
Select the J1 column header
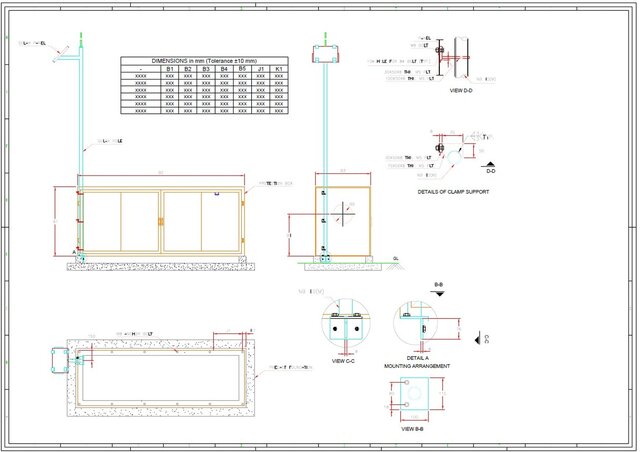click(261, 70)
